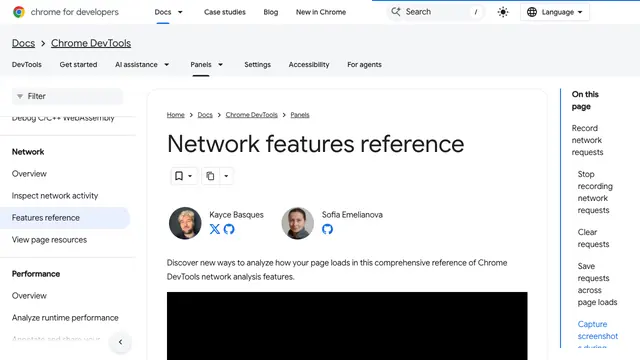Image resolution: width=640 pixels, height=360 pixels.
Task: Expand the Panels dropdown arrow
Action: (x=220, y=64)
